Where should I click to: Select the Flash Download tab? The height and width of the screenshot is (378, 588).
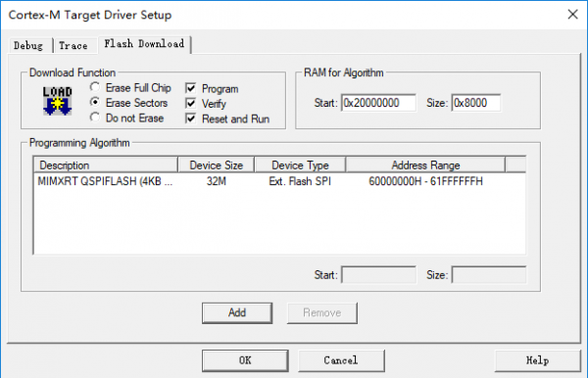coord(144,44)
